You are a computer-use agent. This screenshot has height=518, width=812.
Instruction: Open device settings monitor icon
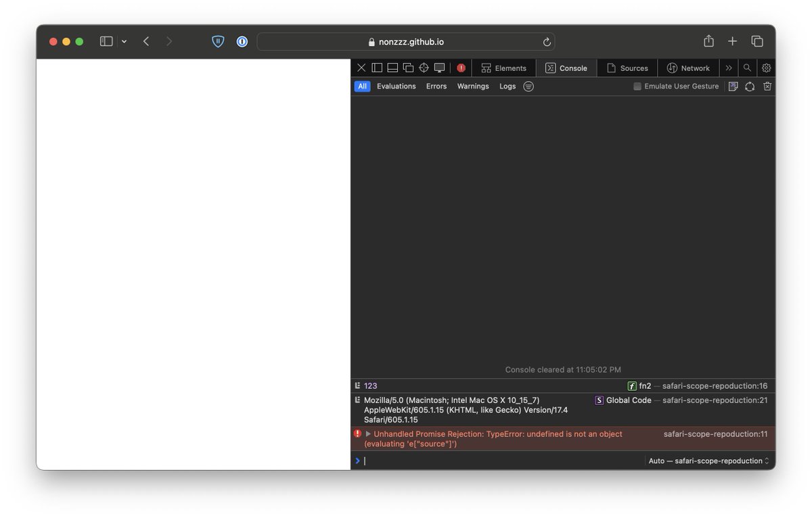[439, 68]
